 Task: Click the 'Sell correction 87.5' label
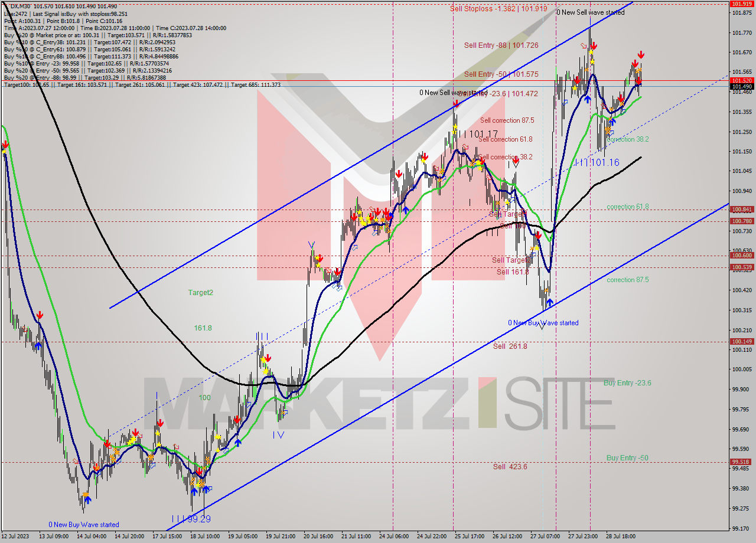507,120
